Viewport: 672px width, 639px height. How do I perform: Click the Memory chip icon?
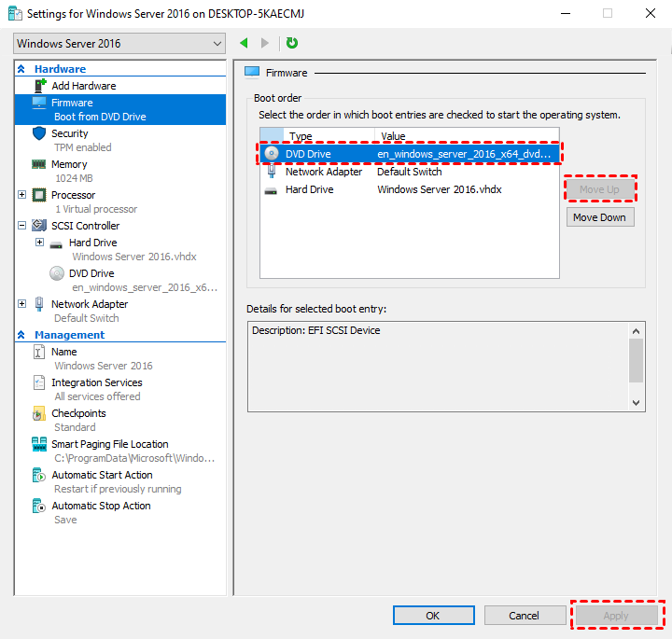(x=38, y=164)
